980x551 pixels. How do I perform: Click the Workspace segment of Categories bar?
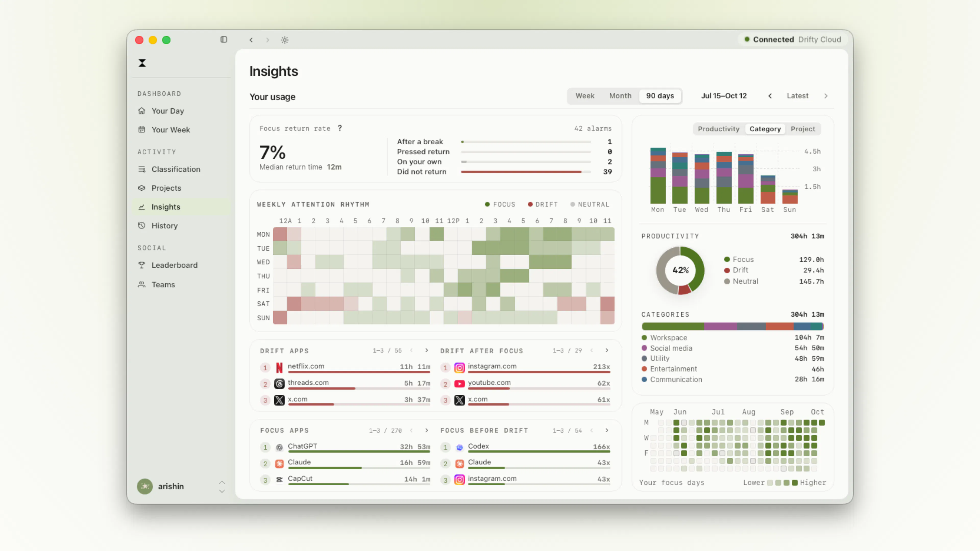(673, 326)
